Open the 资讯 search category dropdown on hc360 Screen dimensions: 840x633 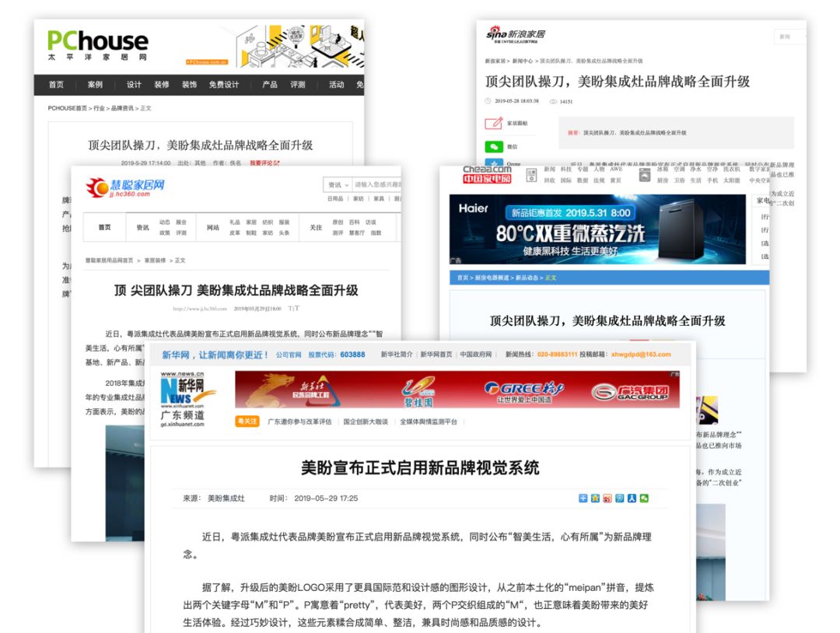[338, 185]
